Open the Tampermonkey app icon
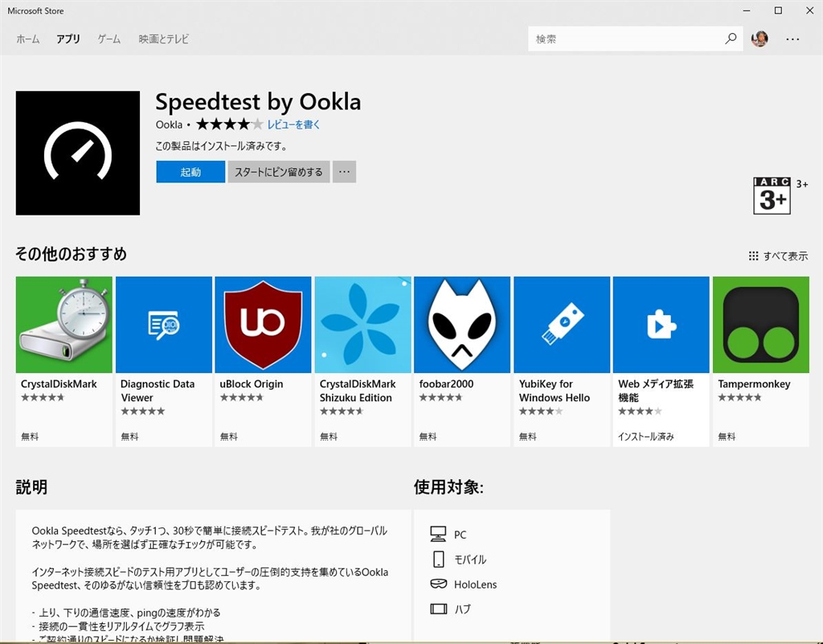 760,324
